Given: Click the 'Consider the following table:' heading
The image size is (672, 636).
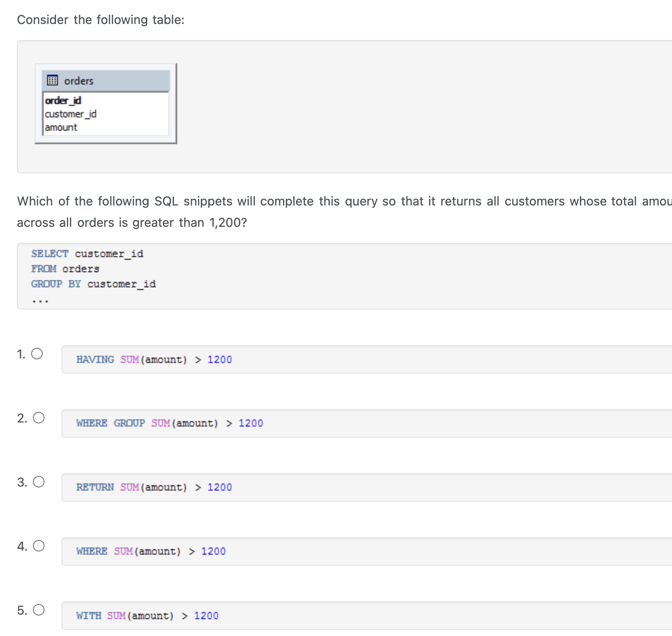Looking at the screenshot, I should 101,20.
